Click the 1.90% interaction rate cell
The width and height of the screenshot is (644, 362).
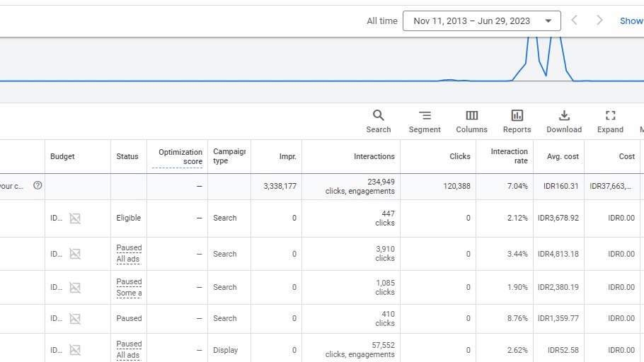(x=517, y=287)
